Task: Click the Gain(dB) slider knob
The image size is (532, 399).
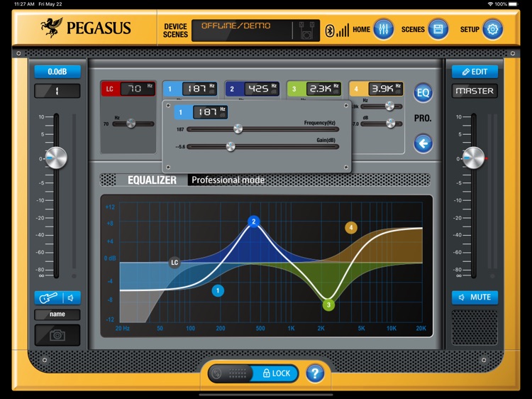Action: point(231,146)
